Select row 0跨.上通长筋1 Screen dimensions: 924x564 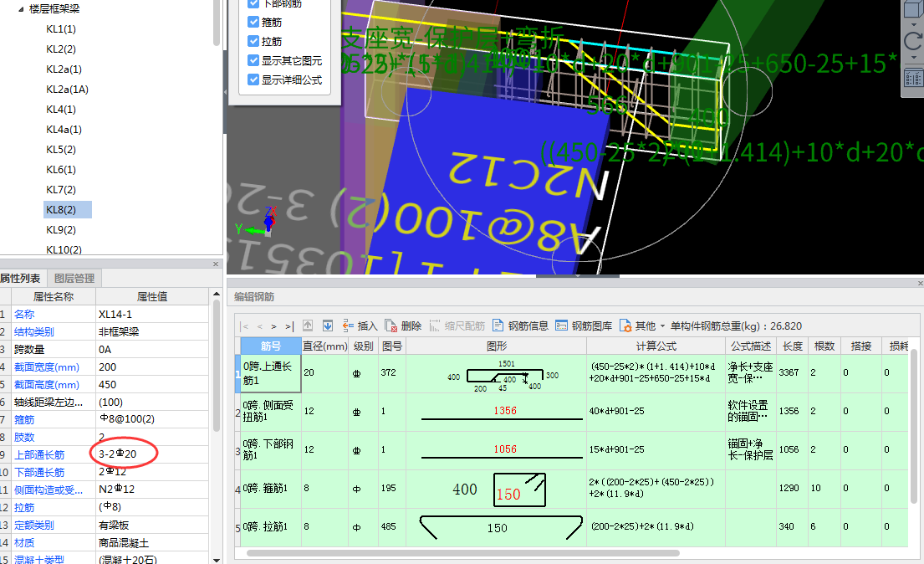271,373
